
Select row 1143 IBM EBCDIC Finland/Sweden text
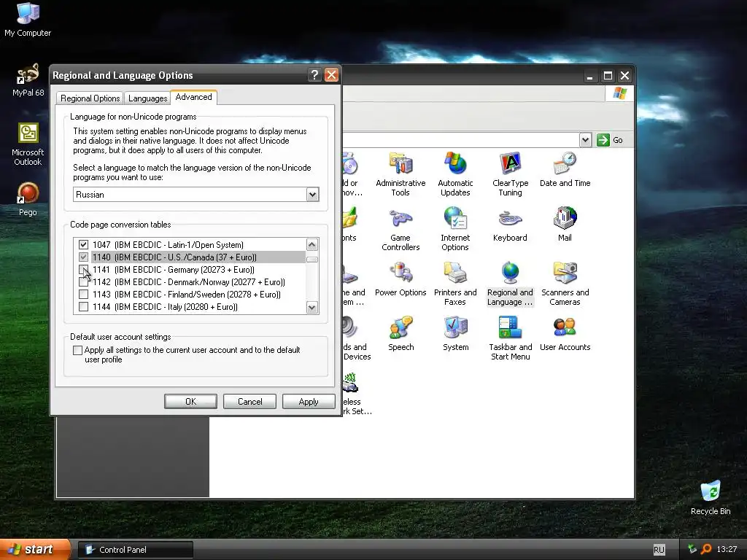click(187, 295)
